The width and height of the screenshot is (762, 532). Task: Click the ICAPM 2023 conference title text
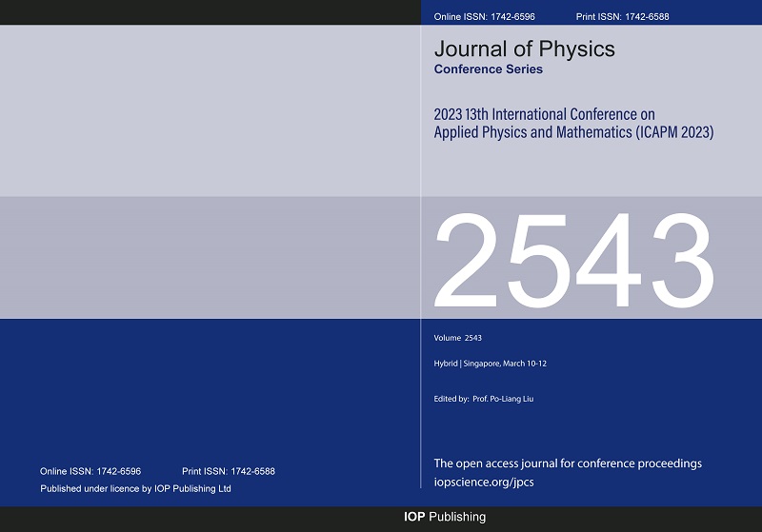click(574, 124)
